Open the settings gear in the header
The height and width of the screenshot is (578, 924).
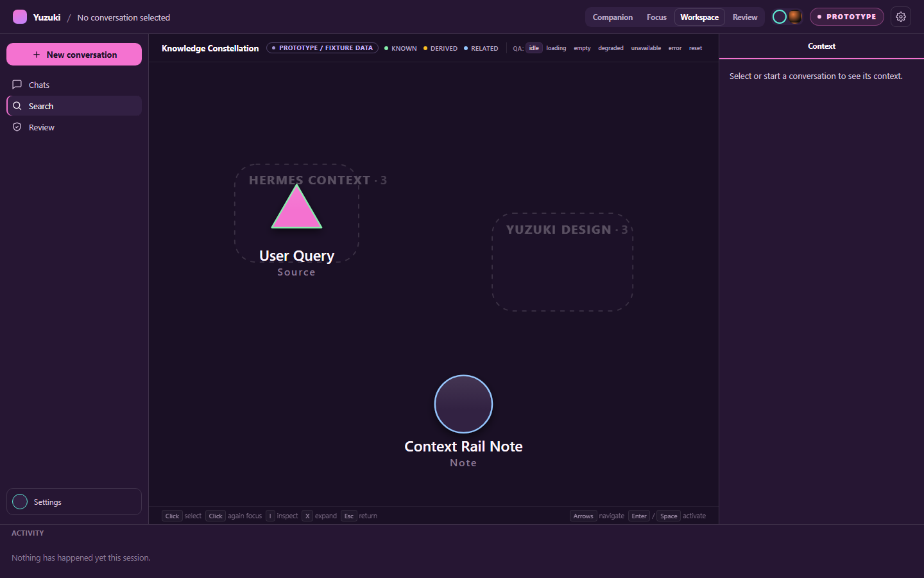(901, 17)
